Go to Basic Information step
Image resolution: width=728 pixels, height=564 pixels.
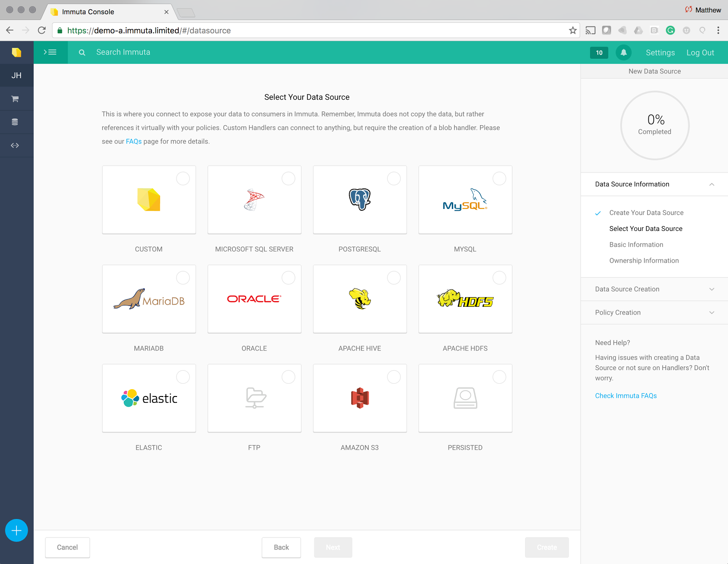coord(636,244)
